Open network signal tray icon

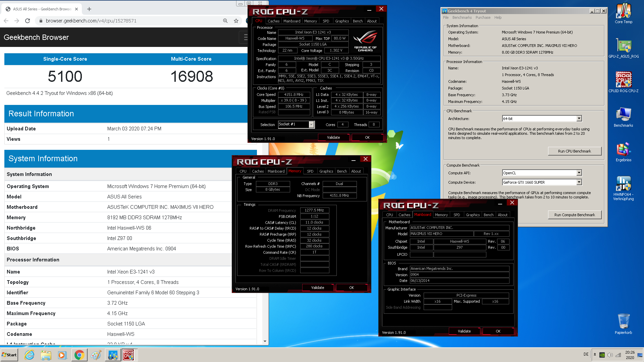(x=618, y=355)
